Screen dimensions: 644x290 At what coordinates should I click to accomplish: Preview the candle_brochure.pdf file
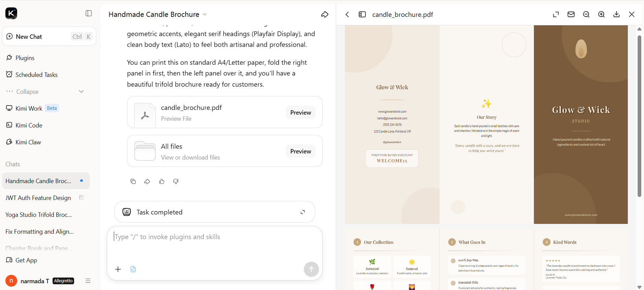pyautogui.click(x=300, y=113)
